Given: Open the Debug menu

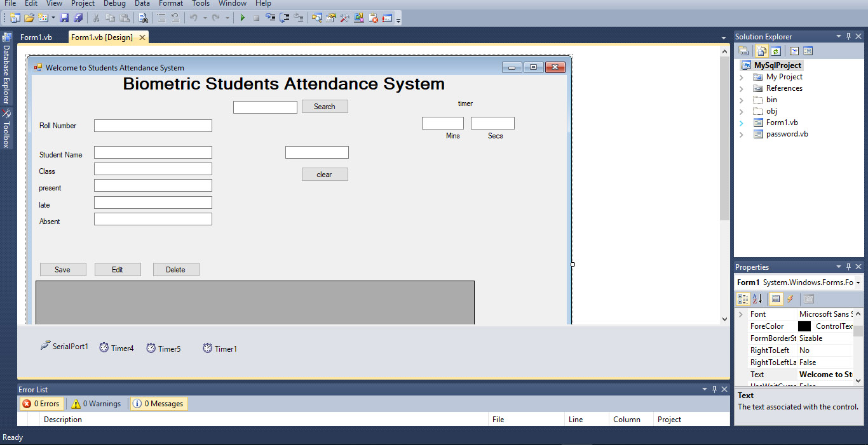Looking at the screenshot, I should click(114, 4).
